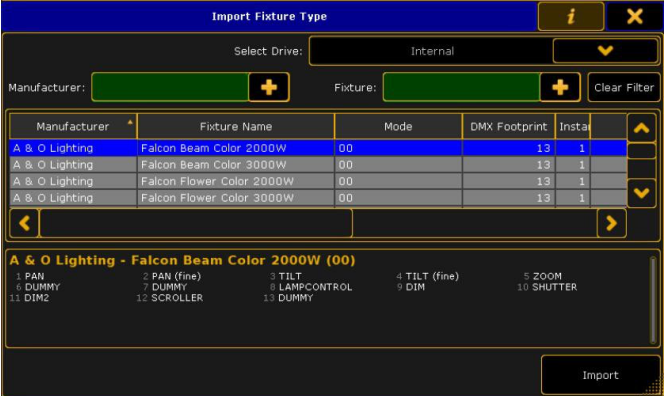Open the info help icon
The image size is (664, 396).
(x=571, y=17)
